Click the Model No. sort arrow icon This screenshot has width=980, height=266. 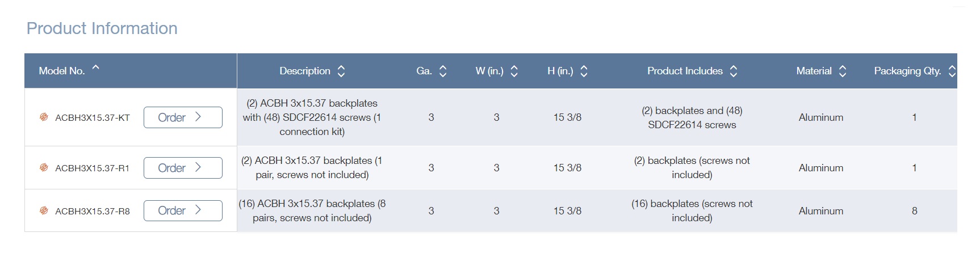tap(96, 68)
